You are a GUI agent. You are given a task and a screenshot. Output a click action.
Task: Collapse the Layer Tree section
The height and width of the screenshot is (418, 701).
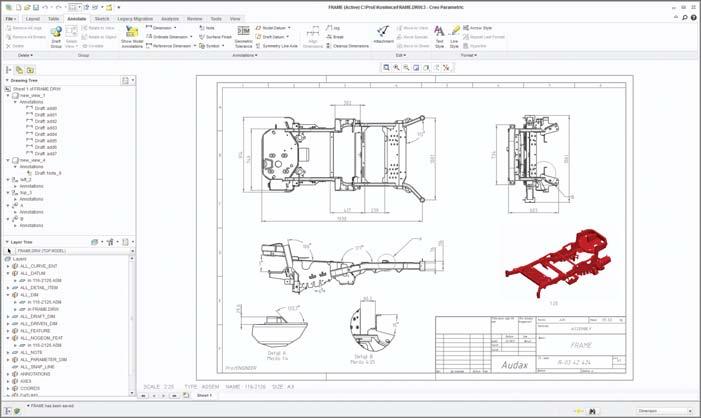click(7, 242)
